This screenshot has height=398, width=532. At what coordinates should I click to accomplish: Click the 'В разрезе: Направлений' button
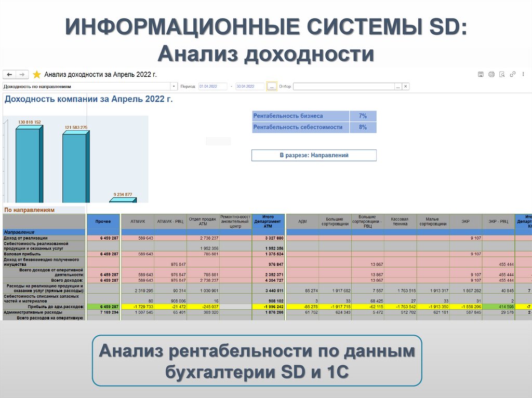(314, 155)
